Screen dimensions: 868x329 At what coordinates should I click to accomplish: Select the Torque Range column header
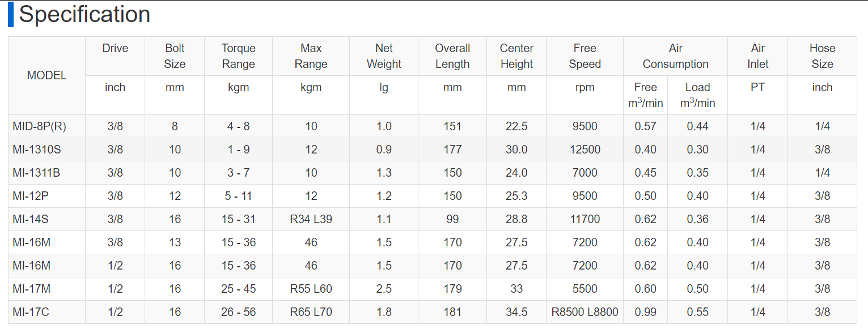tap(238, 56)
